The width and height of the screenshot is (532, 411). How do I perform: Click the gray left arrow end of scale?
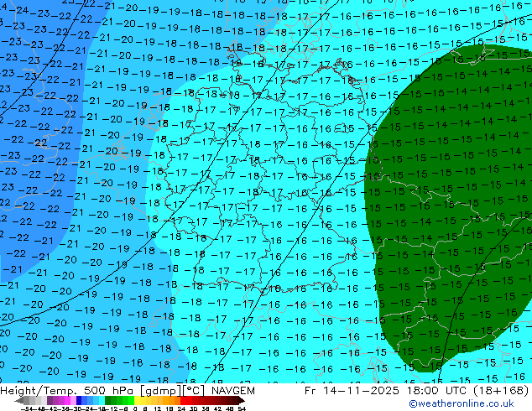(x=18, y=400)
